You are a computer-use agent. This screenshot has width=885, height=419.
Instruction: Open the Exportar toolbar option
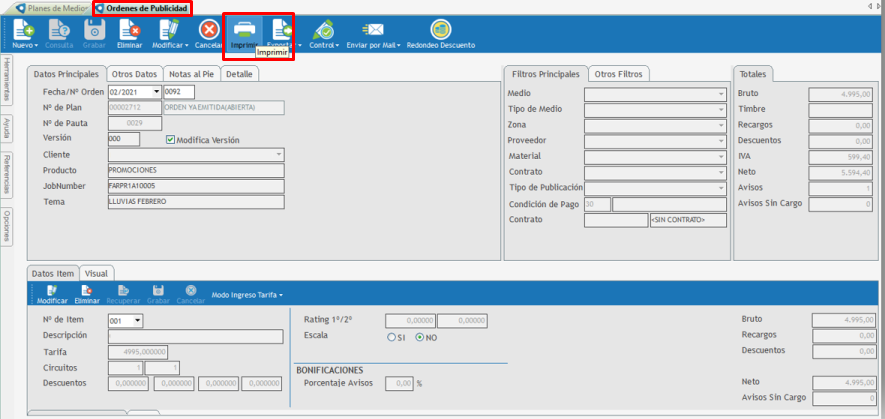280,31
